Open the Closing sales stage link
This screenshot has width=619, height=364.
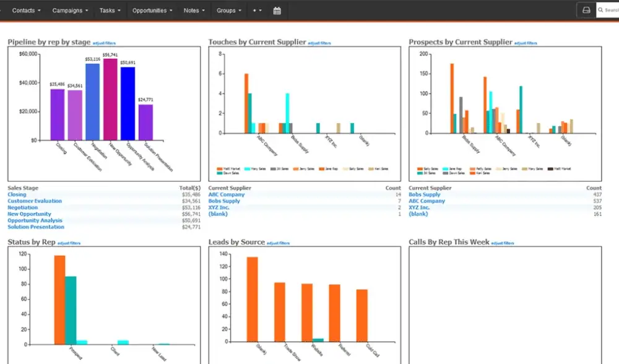[x=17, y=194]
